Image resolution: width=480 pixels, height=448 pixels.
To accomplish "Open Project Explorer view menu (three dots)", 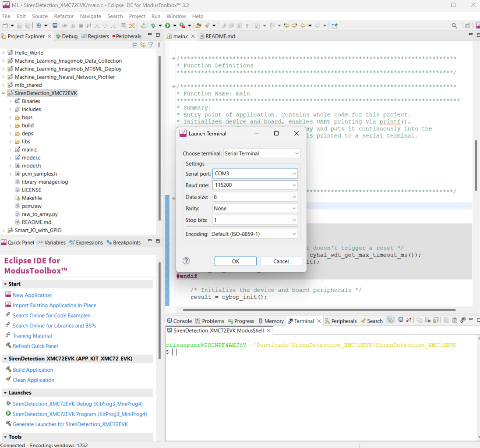I will (159, 45).
